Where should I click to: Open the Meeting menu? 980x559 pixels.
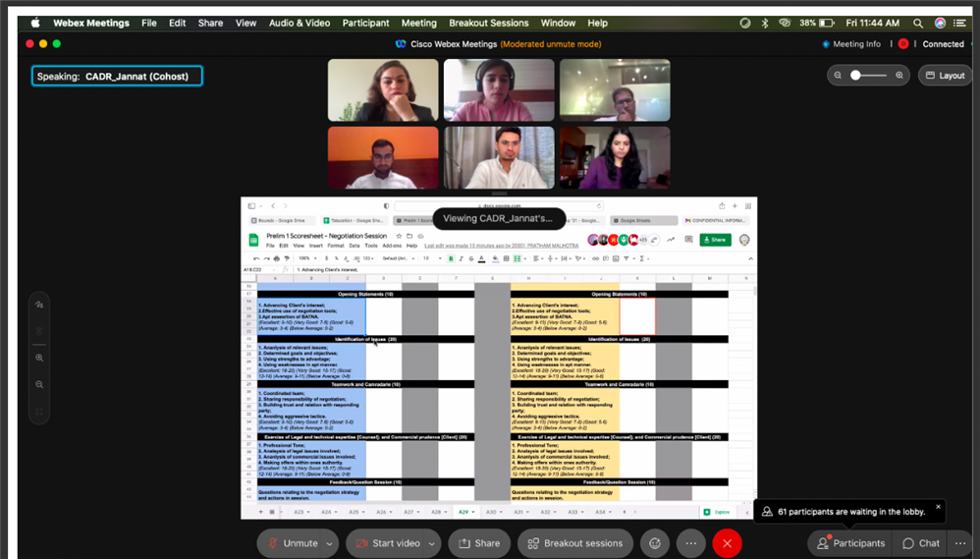point(418,23)
